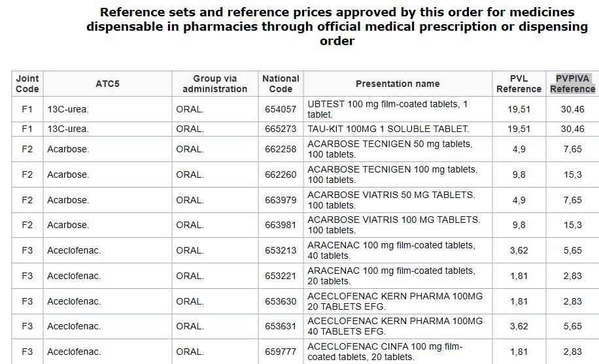The height and width of the screenshot is (364, 599).
Task: Click the Presentation name column header
Action: pyautogui.click(x=398, y=84)
